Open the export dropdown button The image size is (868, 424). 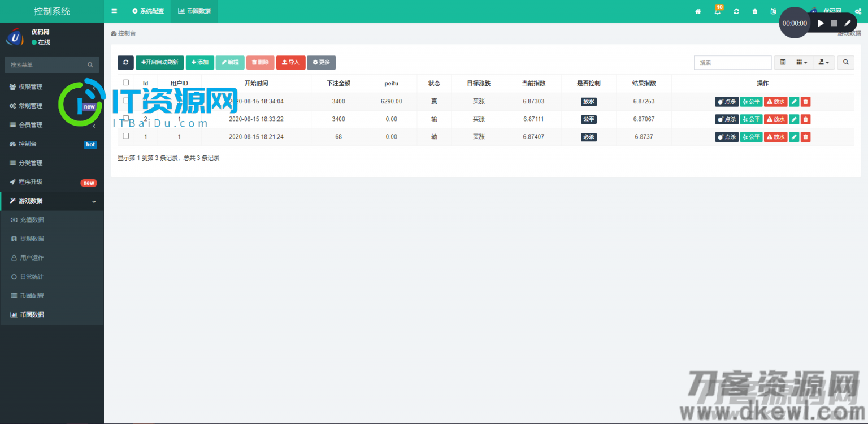pos(824,62)
